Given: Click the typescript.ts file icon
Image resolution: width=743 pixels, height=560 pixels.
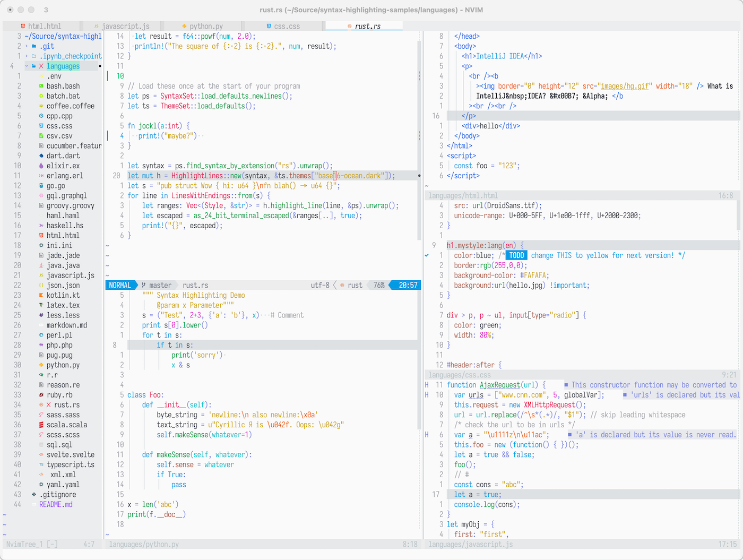Looking at the screenshot, I should pyautogui.click(x=41, y=464).
